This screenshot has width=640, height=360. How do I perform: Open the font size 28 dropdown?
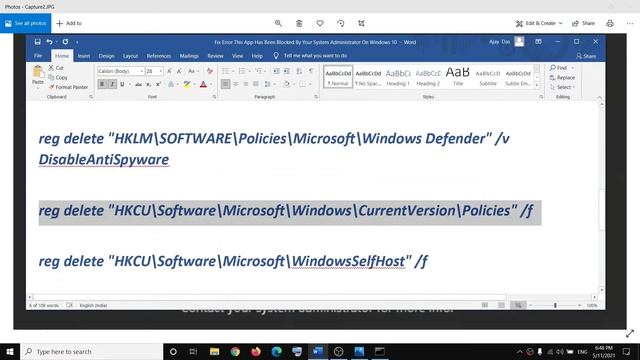pyautogui.click(x=161, y=71)
